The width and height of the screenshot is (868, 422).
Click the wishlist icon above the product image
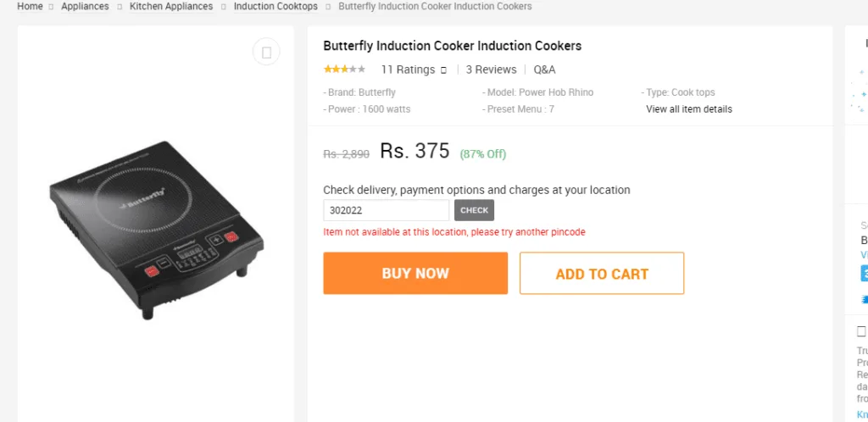pos(266,53)
